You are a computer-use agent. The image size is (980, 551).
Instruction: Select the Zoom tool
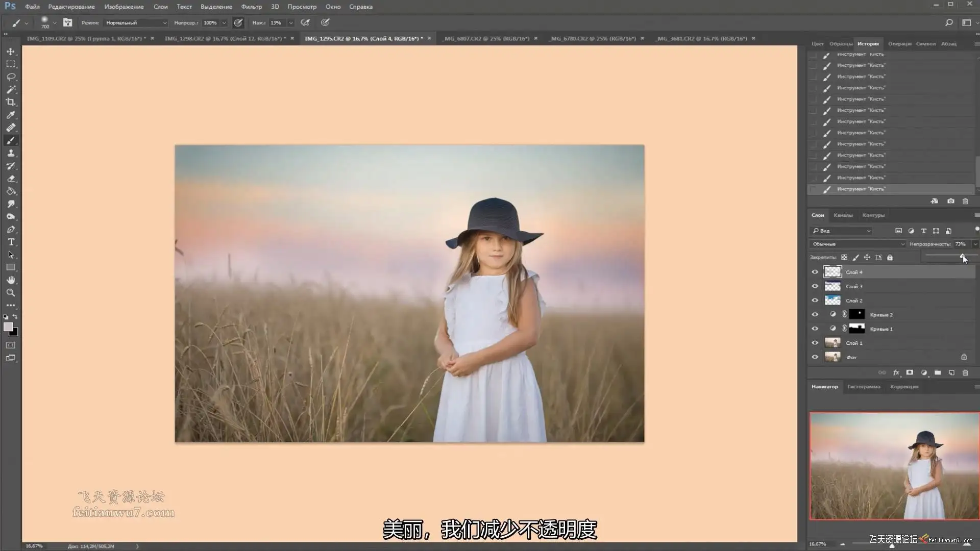(x=11, y=293)
